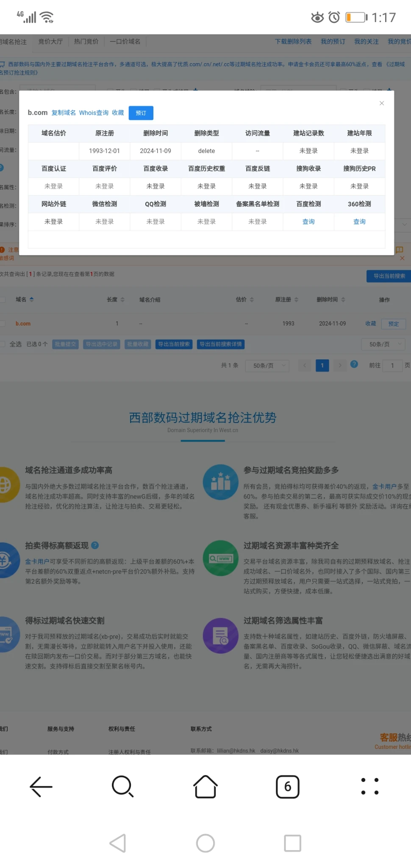411x868 pixels.
Task: Check the 全选 select-all checkbox
Action: pos(3,344)
